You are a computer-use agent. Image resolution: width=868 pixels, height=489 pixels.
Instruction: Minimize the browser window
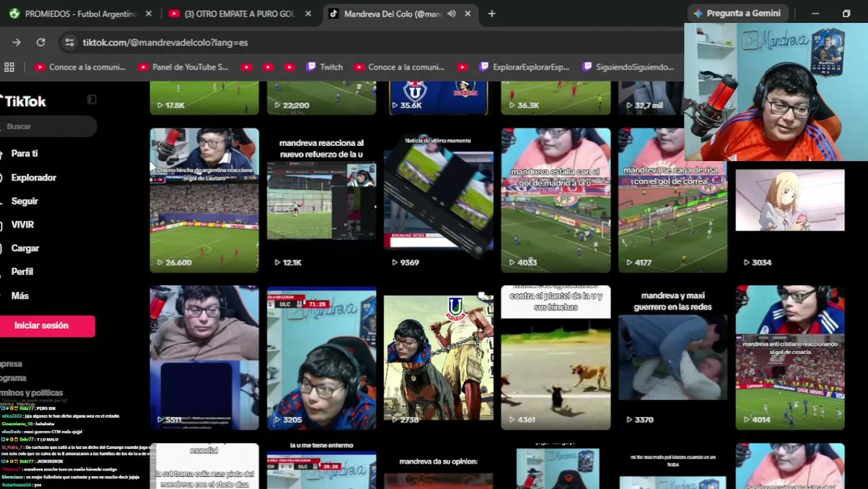coord(815,13)
